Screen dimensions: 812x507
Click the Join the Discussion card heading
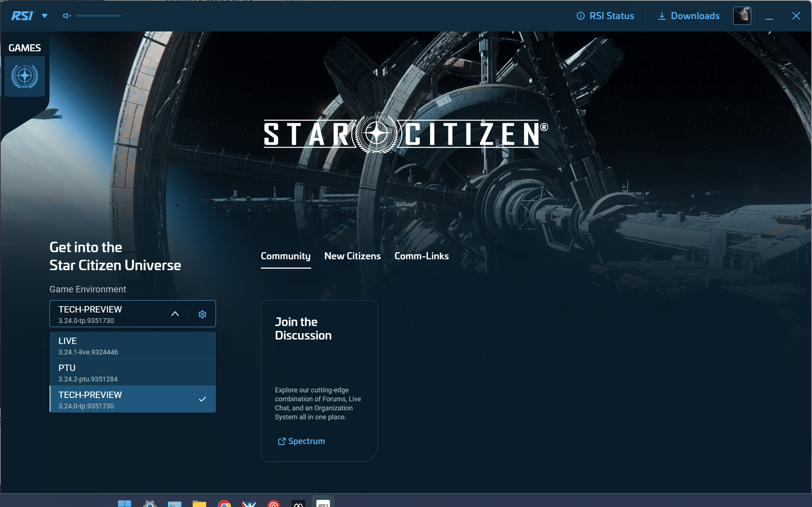[x=303, y=329]
